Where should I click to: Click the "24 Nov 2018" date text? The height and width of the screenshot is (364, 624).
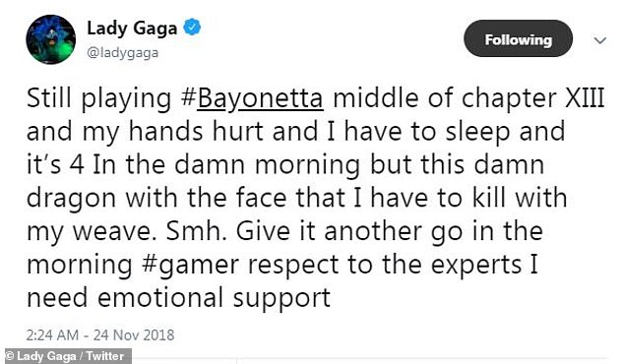134,334
